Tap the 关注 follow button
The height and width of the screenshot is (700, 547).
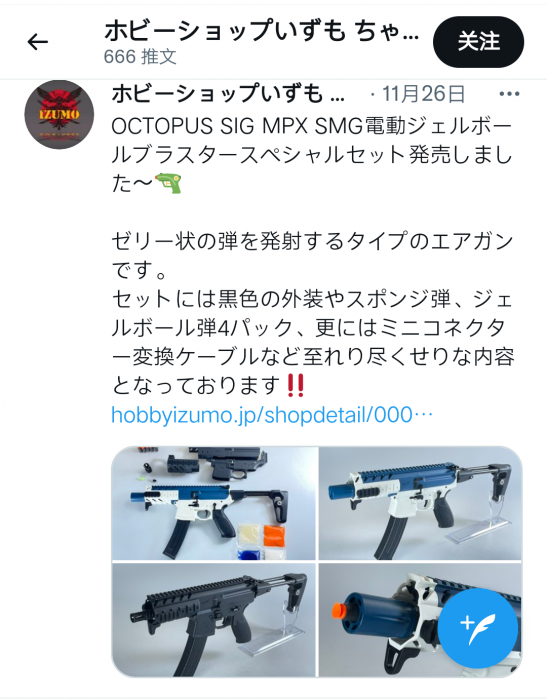click(478, 42)
